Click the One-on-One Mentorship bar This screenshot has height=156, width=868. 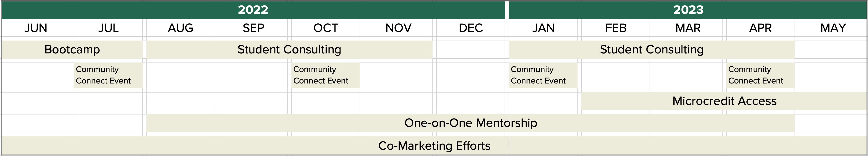tap(470, 123)
